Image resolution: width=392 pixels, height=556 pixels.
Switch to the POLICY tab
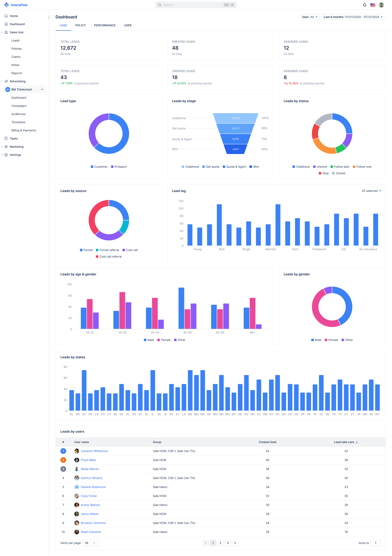pos(80,25)
